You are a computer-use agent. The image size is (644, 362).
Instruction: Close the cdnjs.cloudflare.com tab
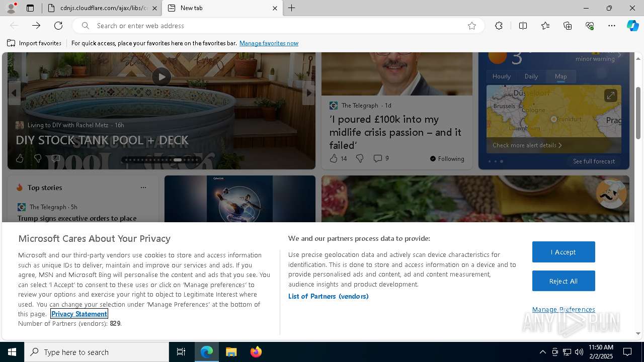click(154, 8)
